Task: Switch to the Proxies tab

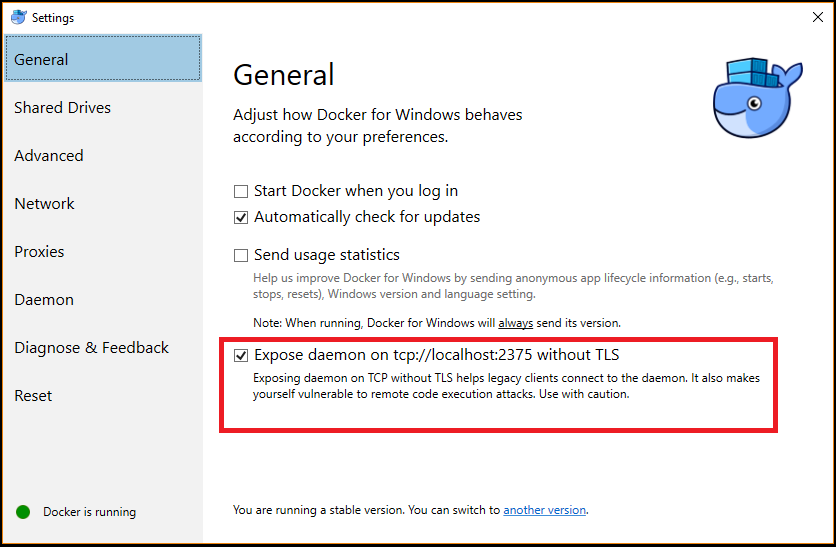Action: click(39, 252)
